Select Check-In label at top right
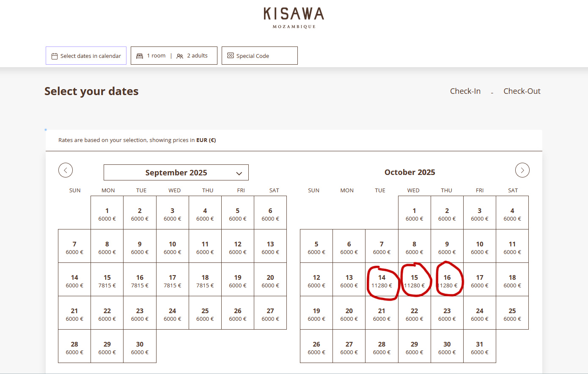 tap(465, 91)
